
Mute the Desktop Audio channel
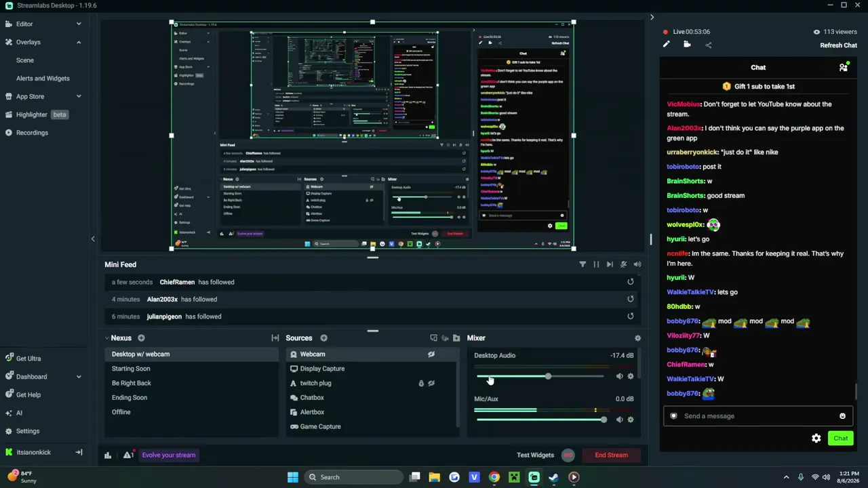click(x=619, y=376)
